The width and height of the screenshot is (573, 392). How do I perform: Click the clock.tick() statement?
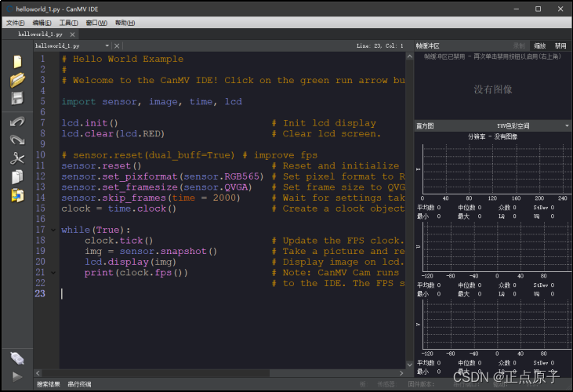[119, 241]
